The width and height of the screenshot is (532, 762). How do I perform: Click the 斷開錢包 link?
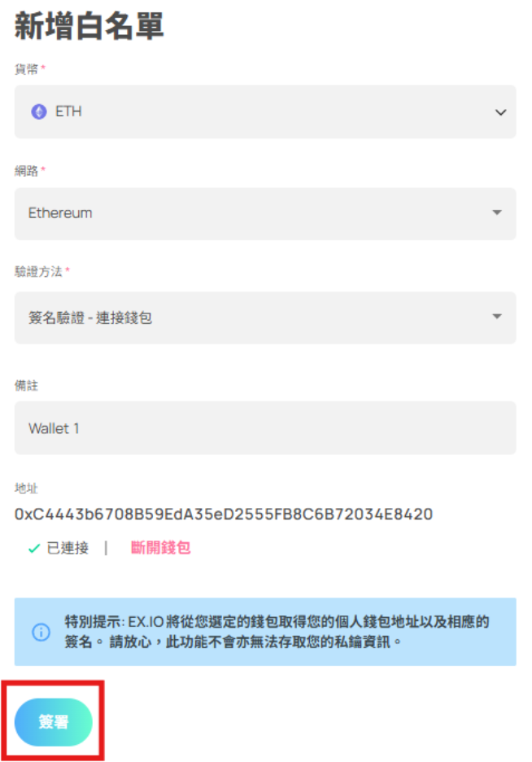[160, 548]
